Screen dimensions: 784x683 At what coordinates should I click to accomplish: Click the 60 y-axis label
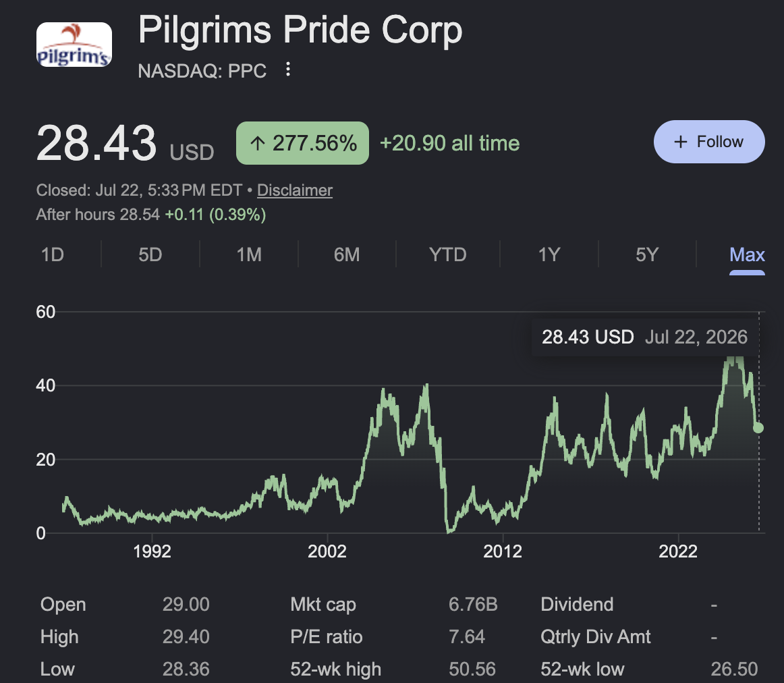45,312
